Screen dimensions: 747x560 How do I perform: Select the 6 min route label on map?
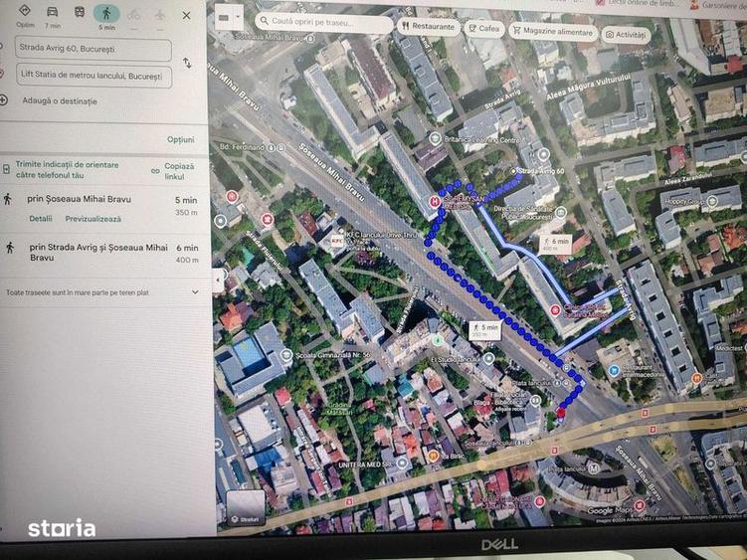pyautogui.click(x=555, y=244)
